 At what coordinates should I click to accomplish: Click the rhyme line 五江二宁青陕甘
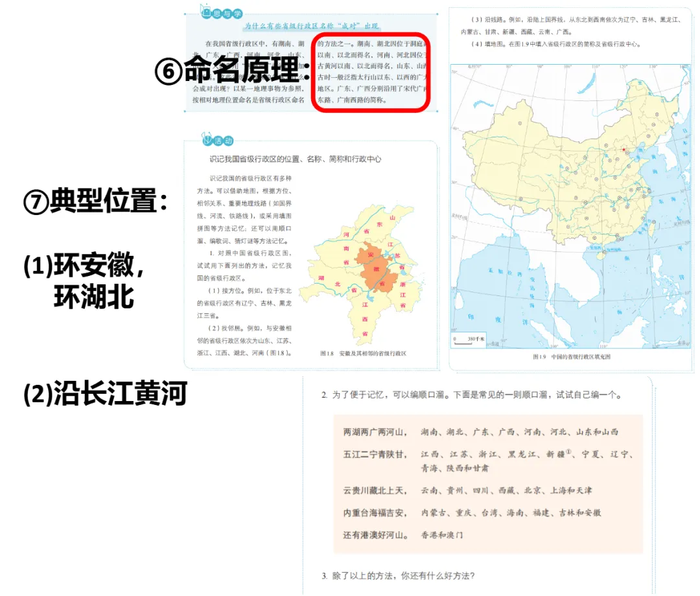click(375, 454)
